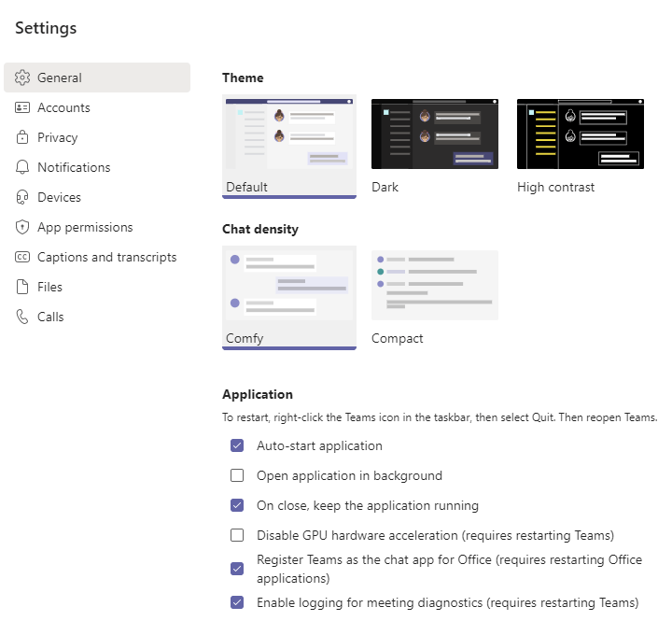Click the Privacy lock icon
This screenshot has width=672, height=621.
22,137
